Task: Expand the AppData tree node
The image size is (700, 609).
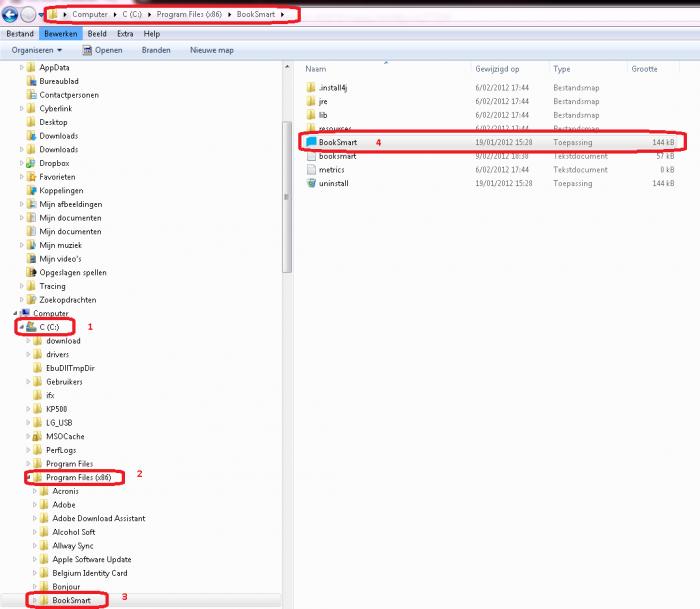Action: pyautogui.click(x=21, y=67)
